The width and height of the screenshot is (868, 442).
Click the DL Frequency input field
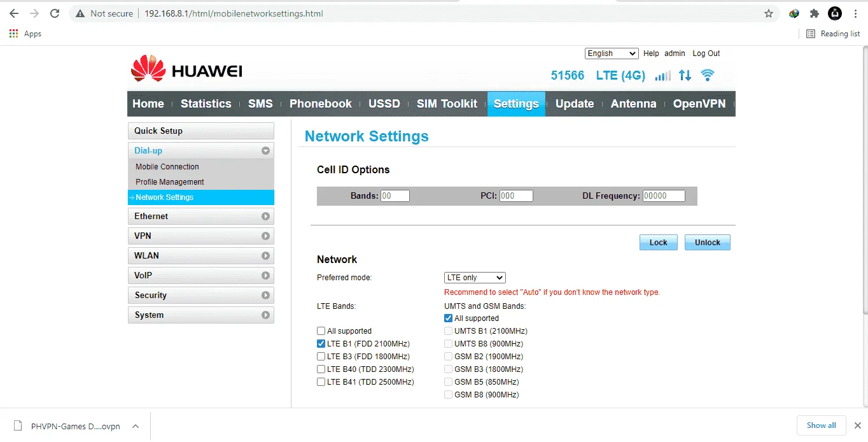[664, 196]
